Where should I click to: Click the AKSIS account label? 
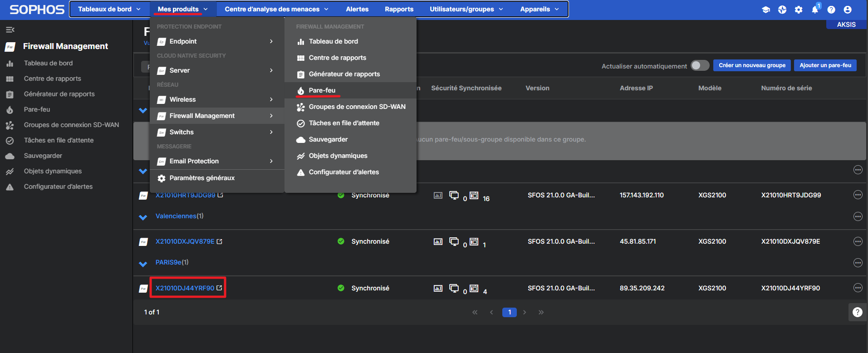pos(846,25)
